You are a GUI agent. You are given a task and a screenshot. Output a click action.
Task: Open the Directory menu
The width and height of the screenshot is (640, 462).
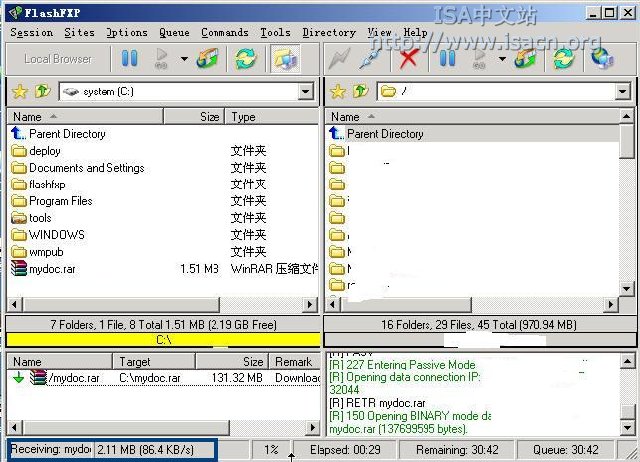tap(329, 32)
